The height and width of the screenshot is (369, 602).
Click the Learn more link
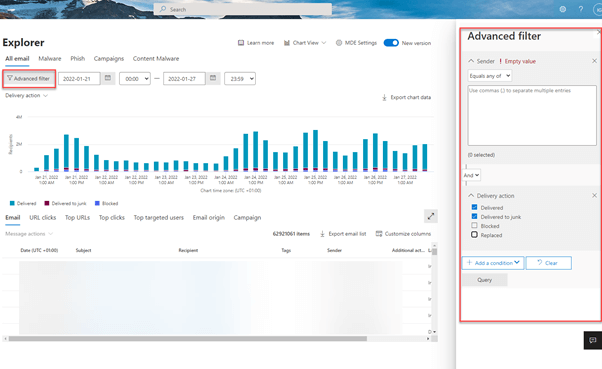(x=256, y=43)
